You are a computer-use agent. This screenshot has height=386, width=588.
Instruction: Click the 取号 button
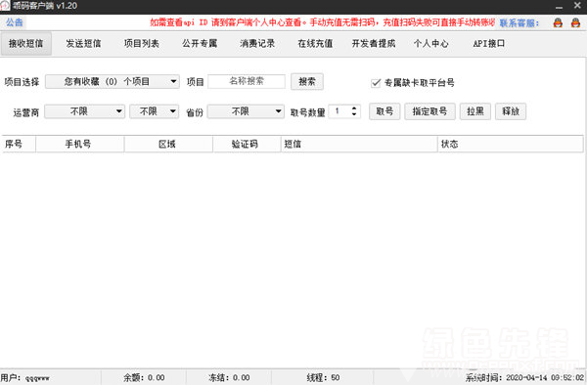384,111
